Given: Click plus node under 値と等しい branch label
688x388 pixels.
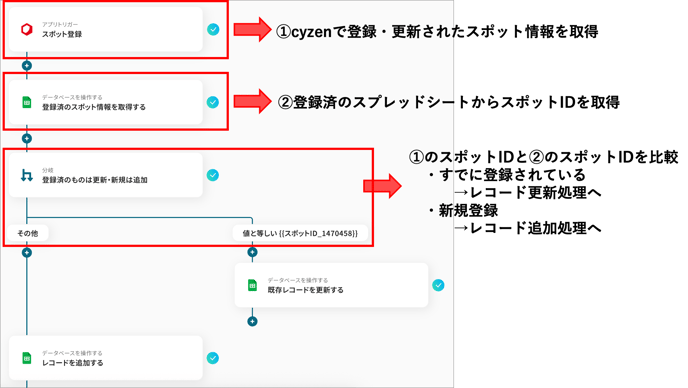Looking at the screenshot, I should pos(252,252).
